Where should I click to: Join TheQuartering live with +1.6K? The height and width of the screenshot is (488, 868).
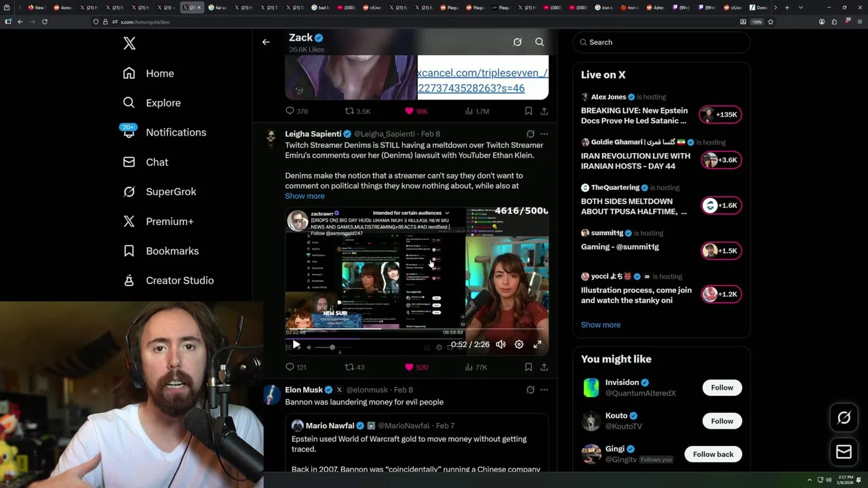pos(720,205)
